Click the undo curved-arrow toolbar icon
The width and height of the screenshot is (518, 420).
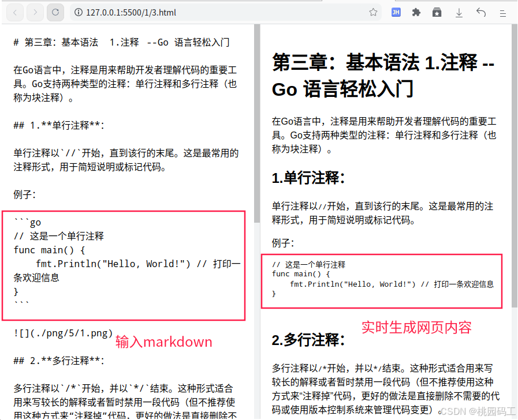pos(481,13)
